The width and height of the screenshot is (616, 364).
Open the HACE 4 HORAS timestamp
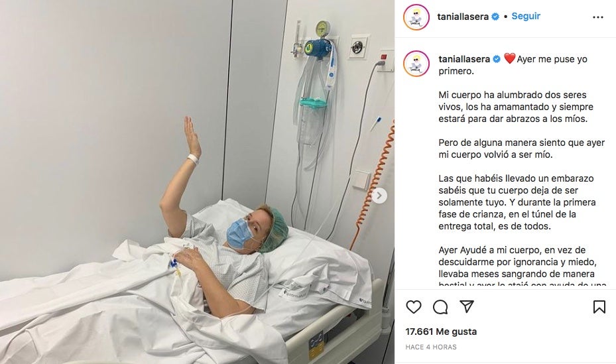coord(431,347)
